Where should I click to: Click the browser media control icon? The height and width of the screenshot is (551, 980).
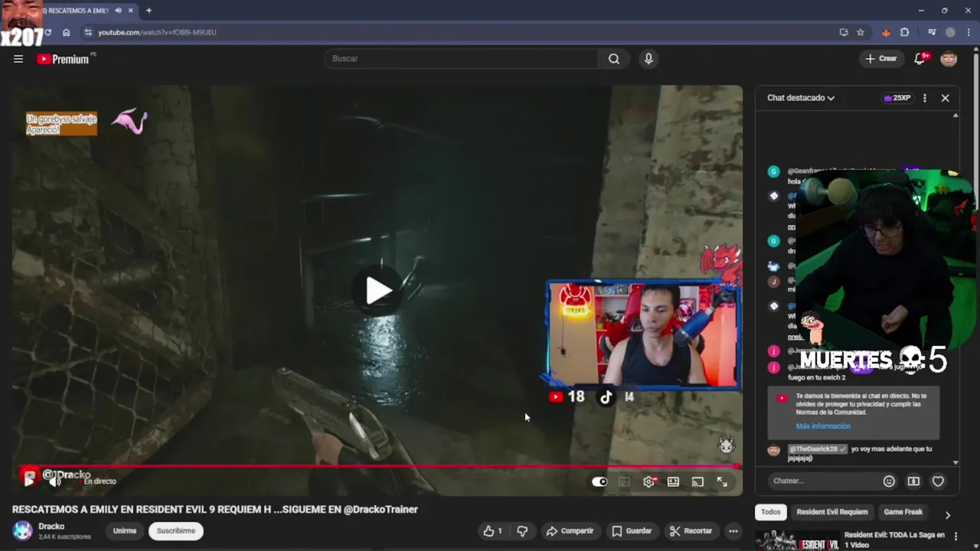click(x=932, y=32)
